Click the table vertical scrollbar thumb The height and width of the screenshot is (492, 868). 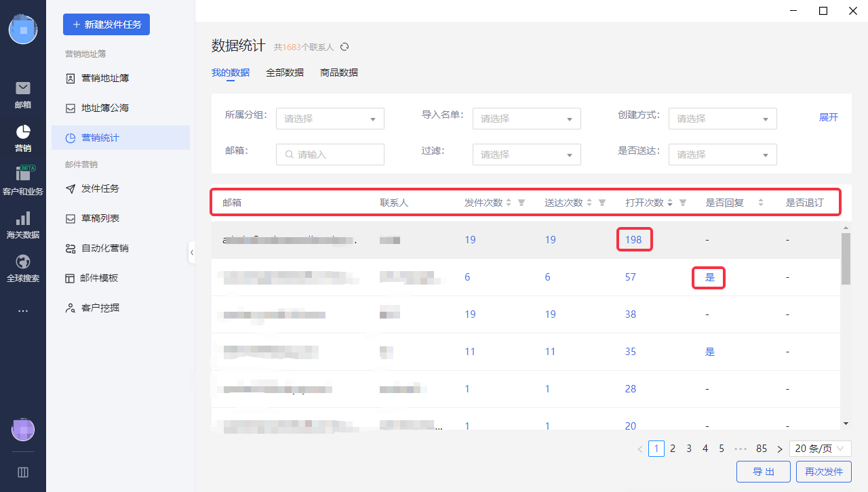[846, 259]
